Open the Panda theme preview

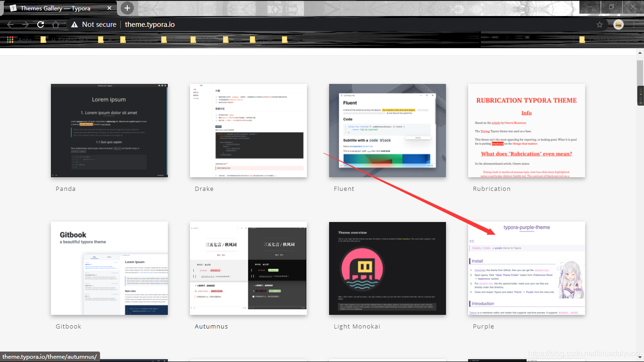pos(109,131)
